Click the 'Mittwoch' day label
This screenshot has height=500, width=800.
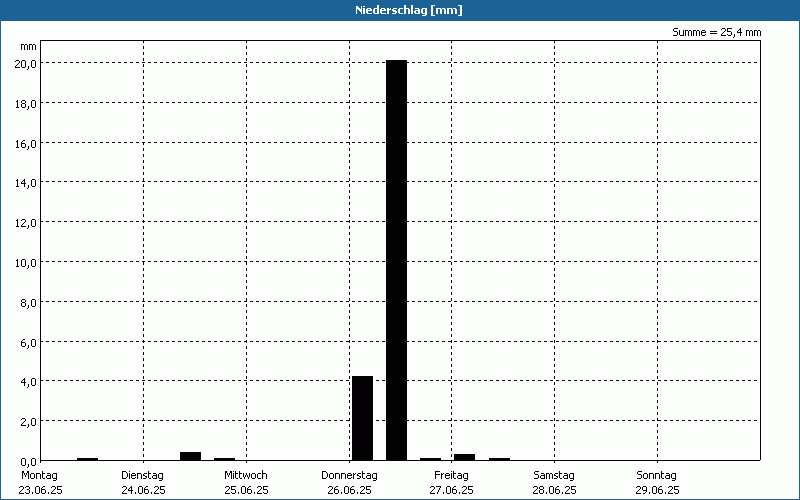pyautogui.click(x=245, y=476)
